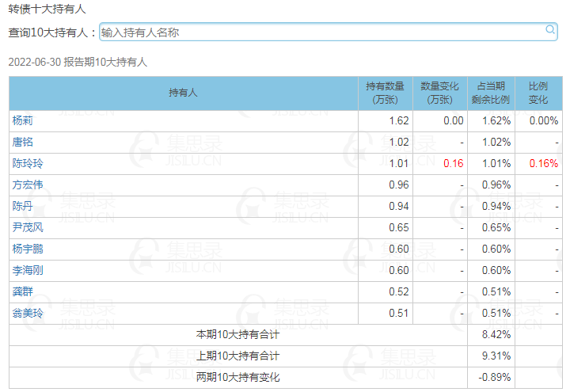Select 杨莉's holding quantity 1.62
570x392 pixels.
(x=399, y=120)
